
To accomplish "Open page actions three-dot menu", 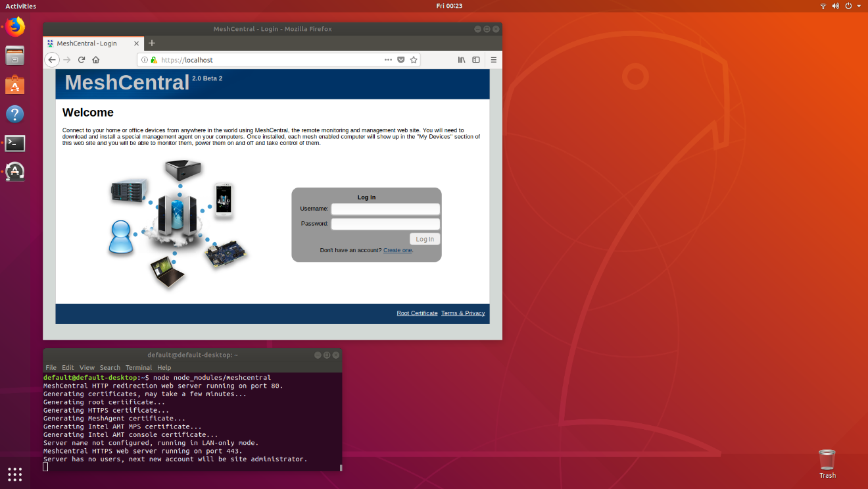I will click(x=389, y=60).
